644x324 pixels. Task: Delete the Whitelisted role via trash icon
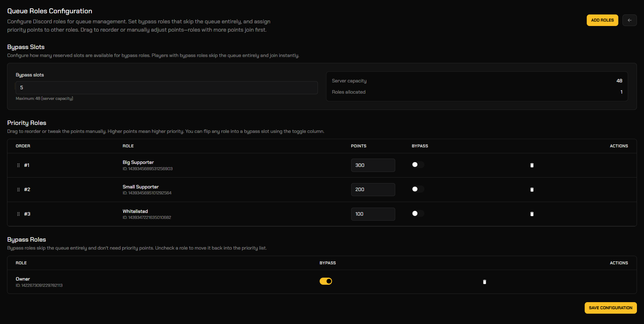(532, 214)
